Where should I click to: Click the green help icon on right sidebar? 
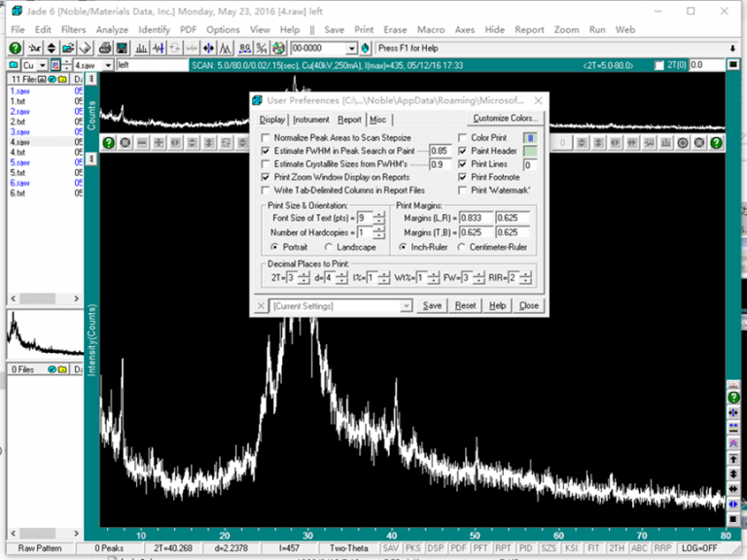click(733, 397)
